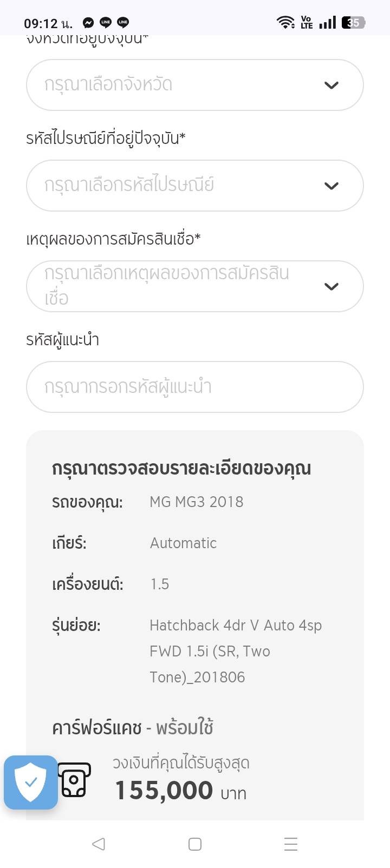Open the recent apps menu button

pyautogui.click(x=291, y=844)
